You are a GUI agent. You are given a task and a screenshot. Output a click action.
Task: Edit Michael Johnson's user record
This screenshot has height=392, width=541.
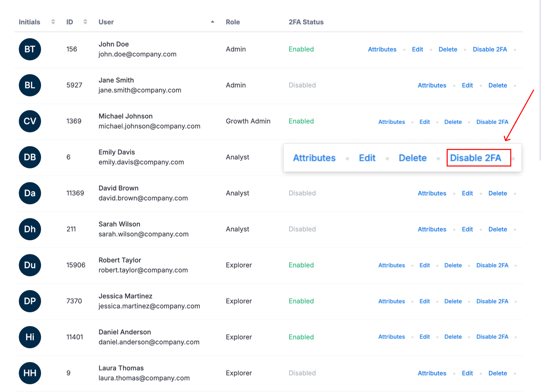pos(425,122)
